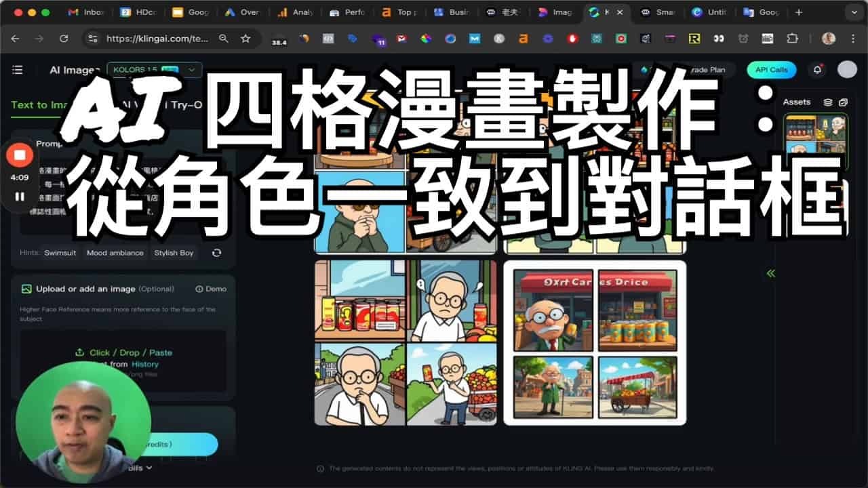This screenshot has width=868, height=488.
Task: Open the Chrome three-dot menu
Action: click(x=852, y=39)
